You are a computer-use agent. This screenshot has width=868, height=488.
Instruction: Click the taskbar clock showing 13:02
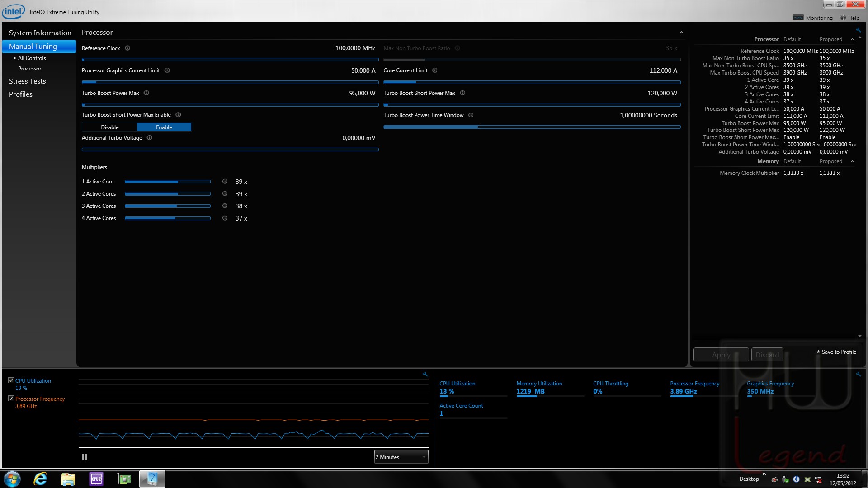coord(843,476)
